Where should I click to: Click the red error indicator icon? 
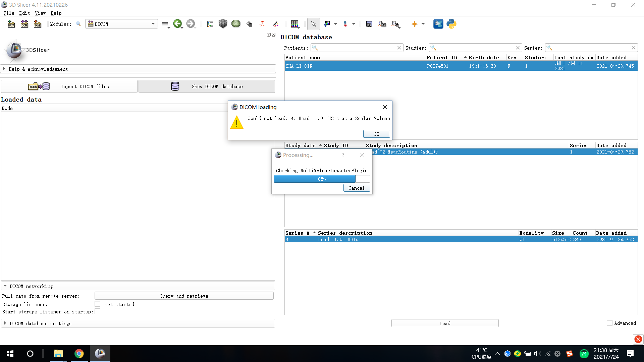click(638, 339)
